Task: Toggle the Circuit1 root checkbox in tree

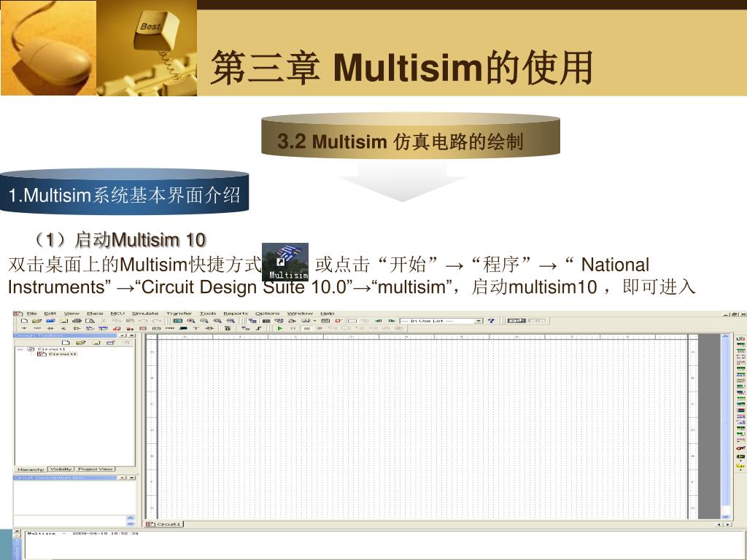Action: pos(31,349)
